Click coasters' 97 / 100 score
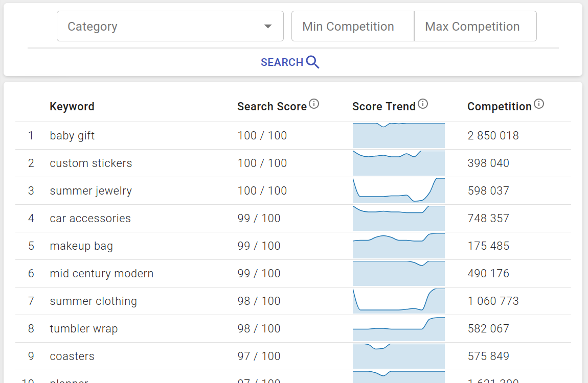The width and height of the screenshot is (588, 383). point(259,356)
